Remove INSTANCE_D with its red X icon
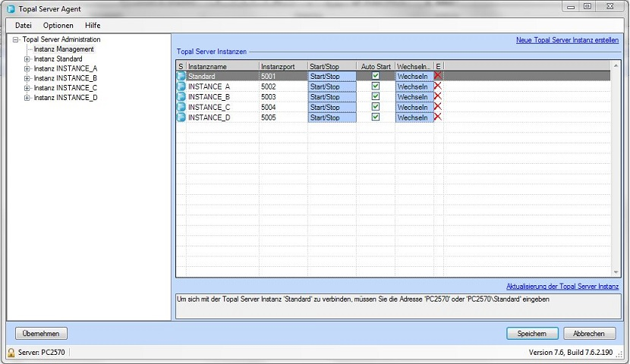The width and height of the screenshot is (630, 364). 438,118
